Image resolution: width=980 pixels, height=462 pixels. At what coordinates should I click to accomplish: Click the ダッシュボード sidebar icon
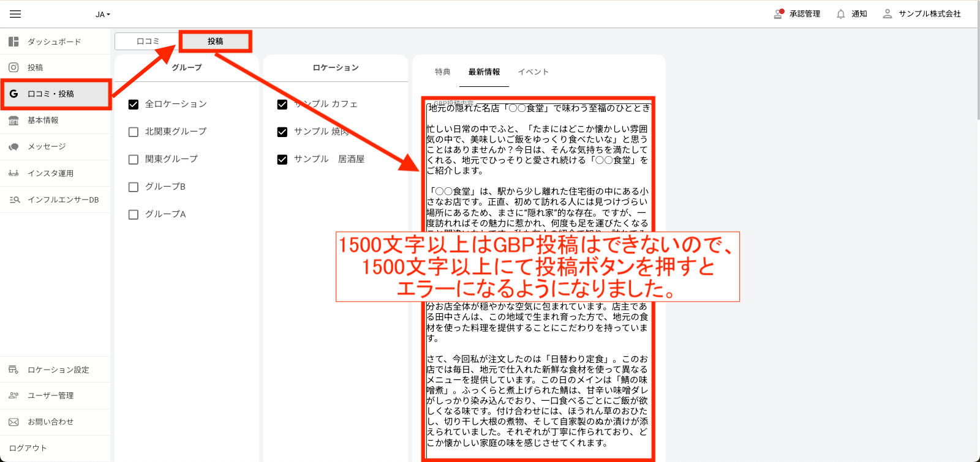pyautogui.click(x=13, y=42)
